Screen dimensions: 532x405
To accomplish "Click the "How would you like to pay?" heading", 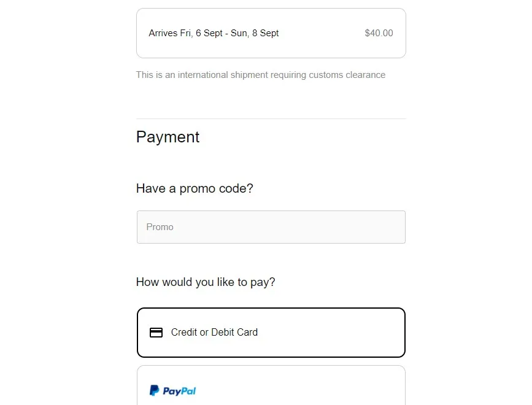I will pyautogui.click(x=206, y=282).
